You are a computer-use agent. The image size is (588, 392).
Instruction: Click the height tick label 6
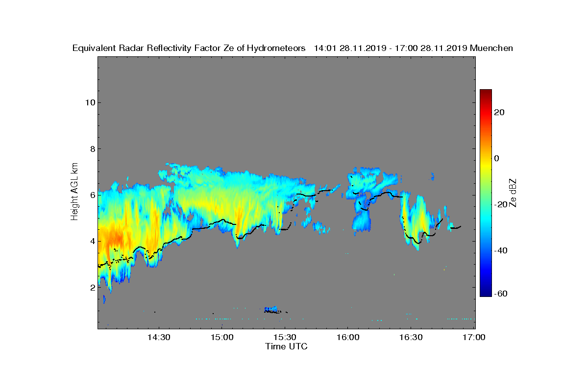(x=92, y=195)
